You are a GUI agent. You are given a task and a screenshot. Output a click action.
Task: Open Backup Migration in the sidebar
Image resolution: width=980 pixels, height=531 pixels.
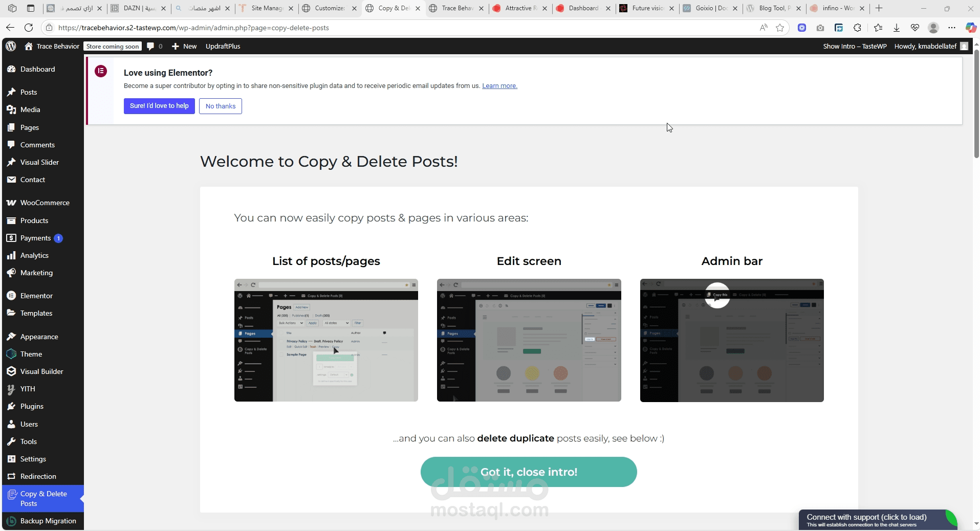pyautogui.click(x=43, y=521)
